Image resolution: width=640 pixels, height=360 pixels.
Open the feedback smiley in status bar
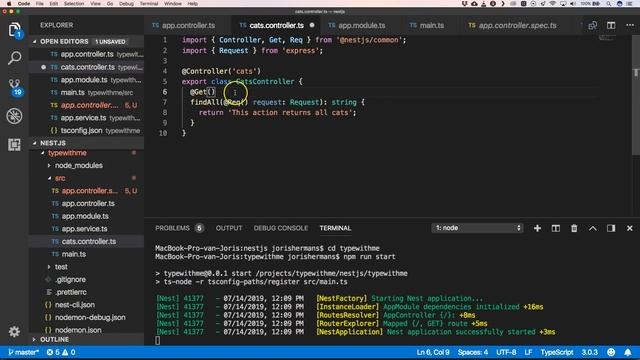pos(611,352)
